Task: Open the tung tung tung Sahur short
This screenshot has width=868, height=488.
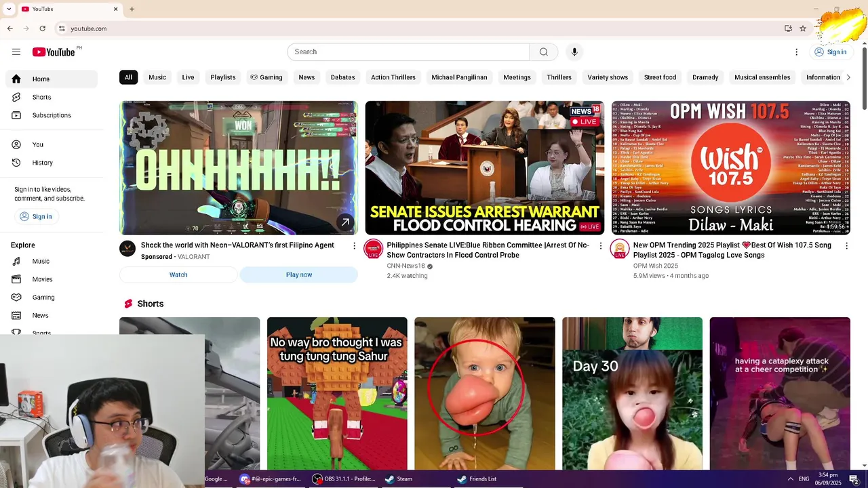Action: pyautogui.click(x=337, y=393)
